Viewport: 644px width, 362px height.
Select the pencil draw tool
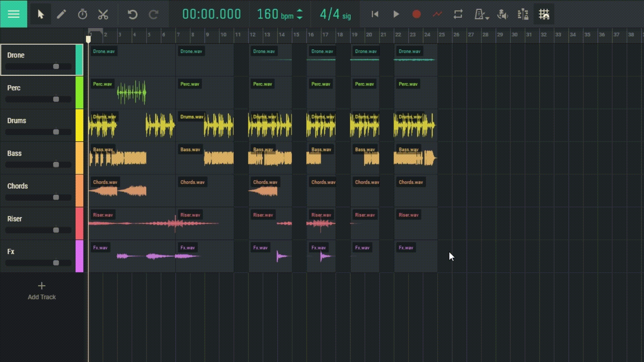point(61,14)
